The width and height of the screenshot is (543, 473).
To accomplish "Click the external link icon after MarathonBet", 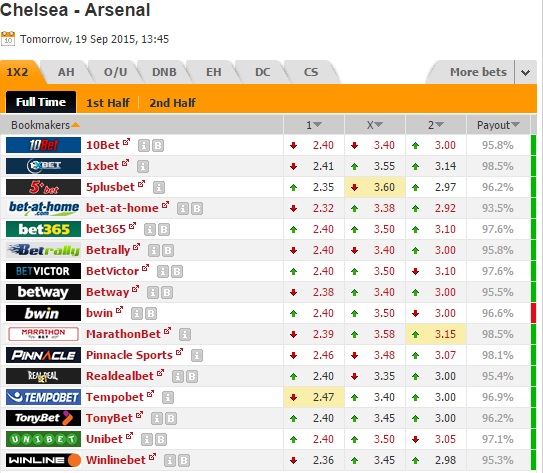I will coord(168,331).
